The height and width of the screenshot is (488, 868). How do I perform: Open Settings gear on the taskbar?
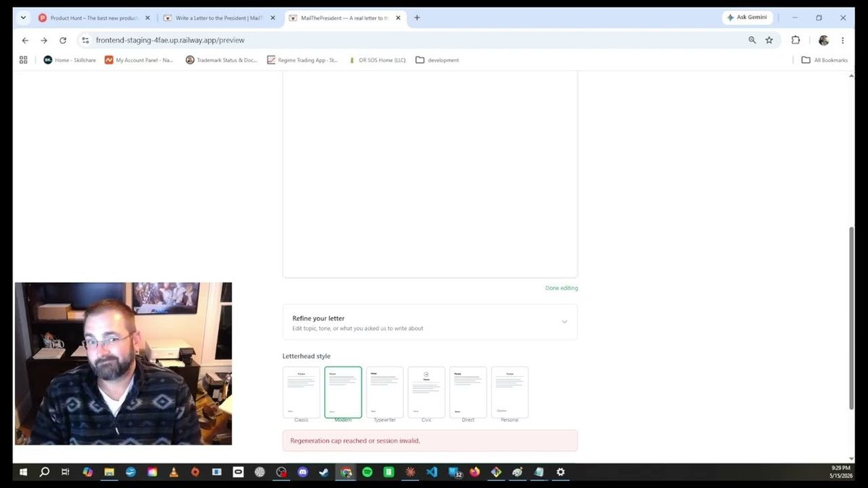pos(561,472)
